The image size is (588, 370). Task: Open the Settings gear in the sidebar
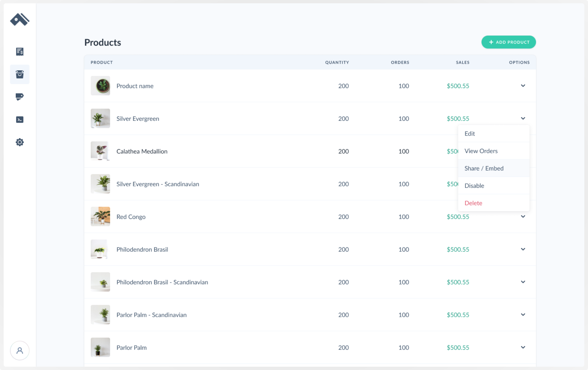19,142
